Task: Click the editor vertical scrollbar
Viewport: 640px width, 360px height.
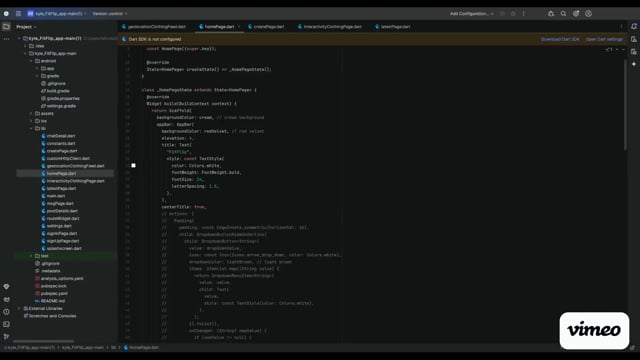Action: click(x=625, y=105)
